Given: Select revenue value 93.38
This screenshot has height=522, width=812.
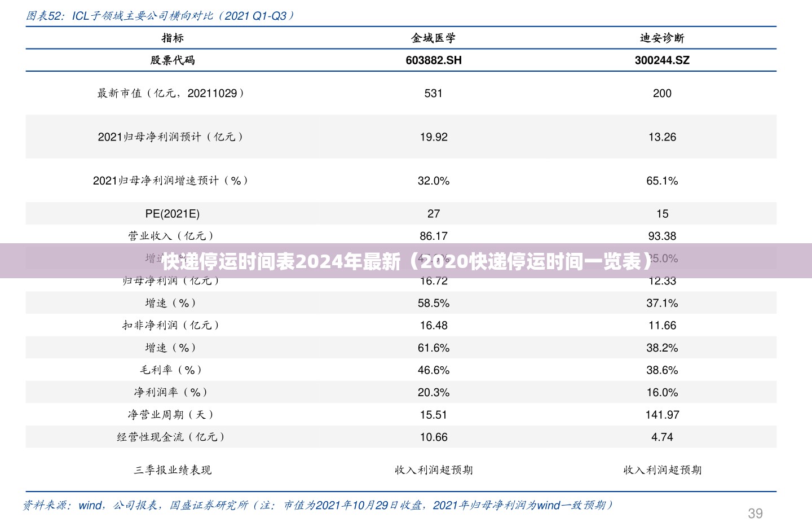Looking at the screenshot, I should (x=662, y=236).
